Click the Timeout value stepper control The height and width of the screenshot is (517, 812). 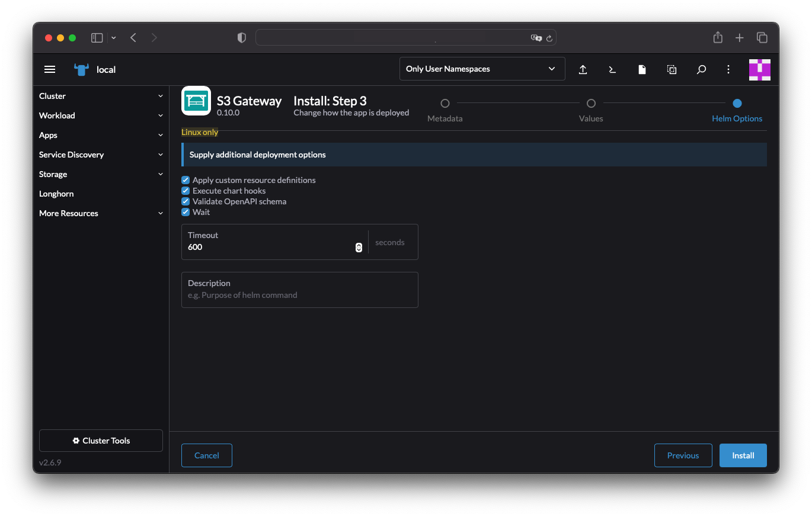[x=358, y=247]
